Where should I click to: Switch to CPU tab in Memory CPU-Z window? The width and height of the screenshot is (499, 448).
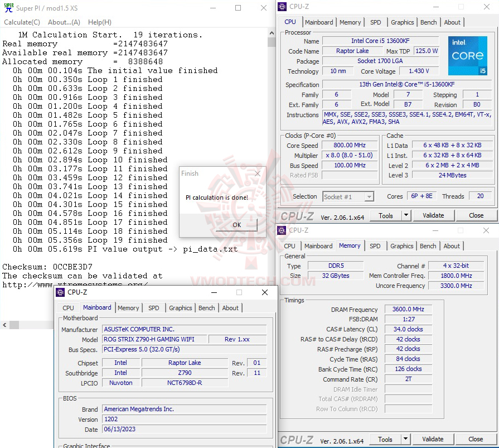point(289,246)
